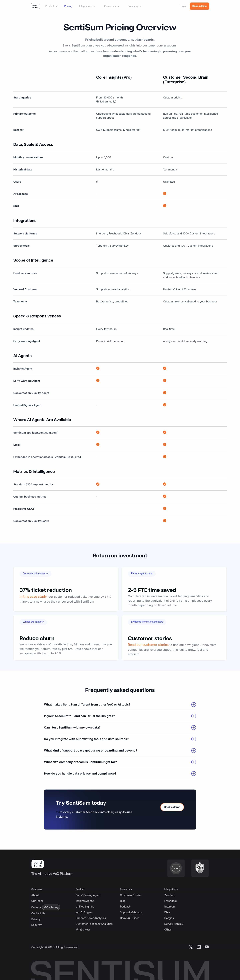Click the GDPR compliance badge
This screenshot has height=980, width=240.
[176, 868]
